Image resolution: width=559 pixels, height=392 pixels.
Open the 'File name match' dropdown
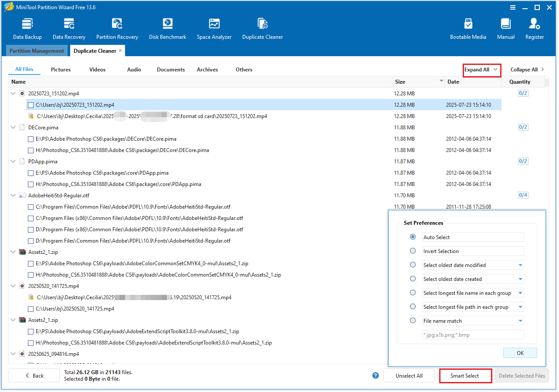520,321
